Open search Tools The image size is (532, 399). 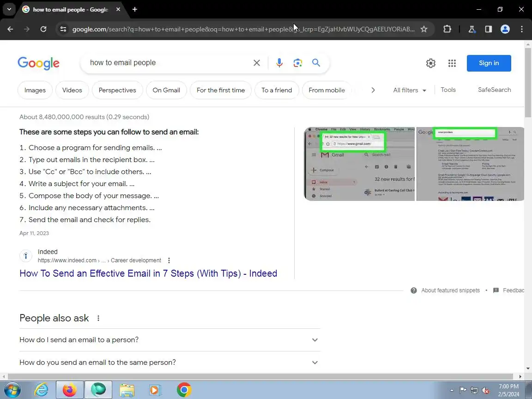pos(448,90)
